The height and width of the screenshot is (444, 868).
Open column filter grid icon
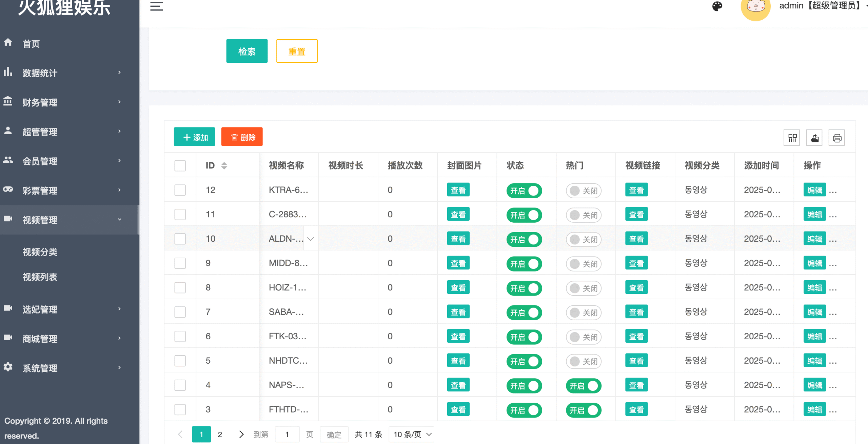[x=792, y=138]
